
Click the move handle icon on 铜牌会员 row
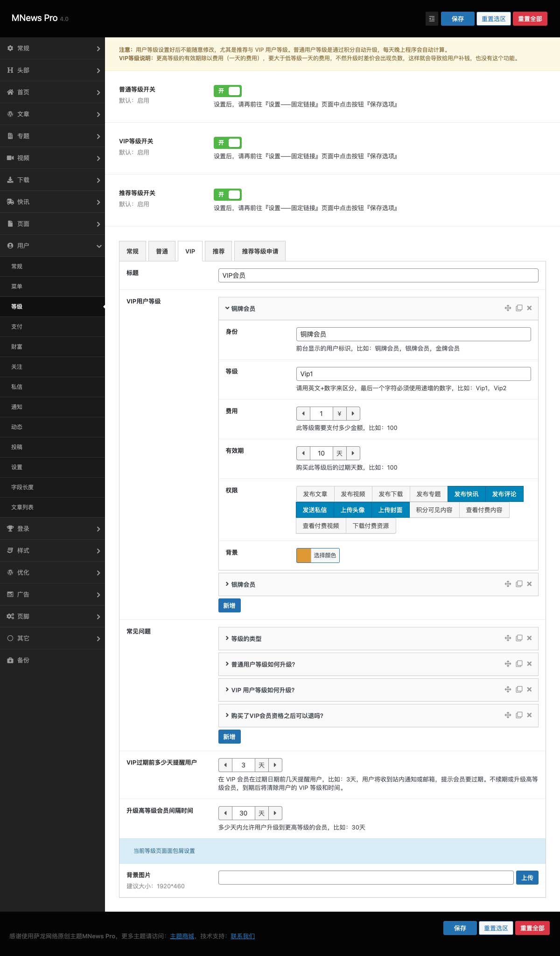pos(508,308)
